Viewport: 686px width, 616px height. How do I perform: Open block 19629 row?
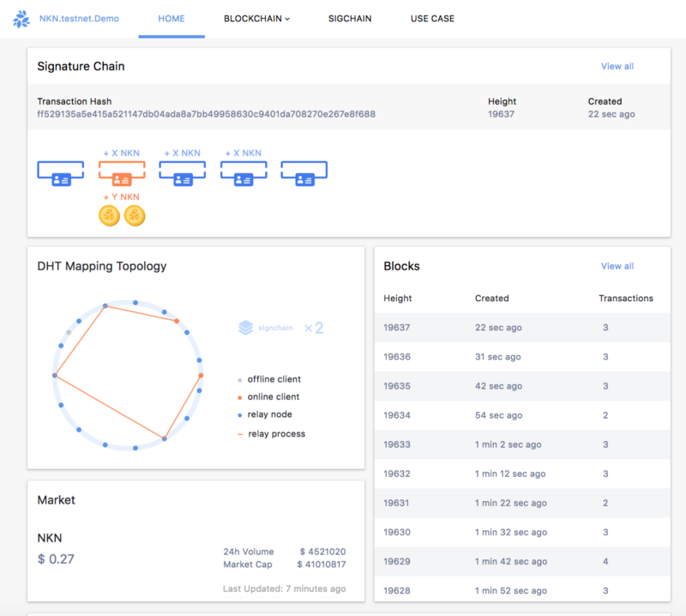[x=522, y=562]
